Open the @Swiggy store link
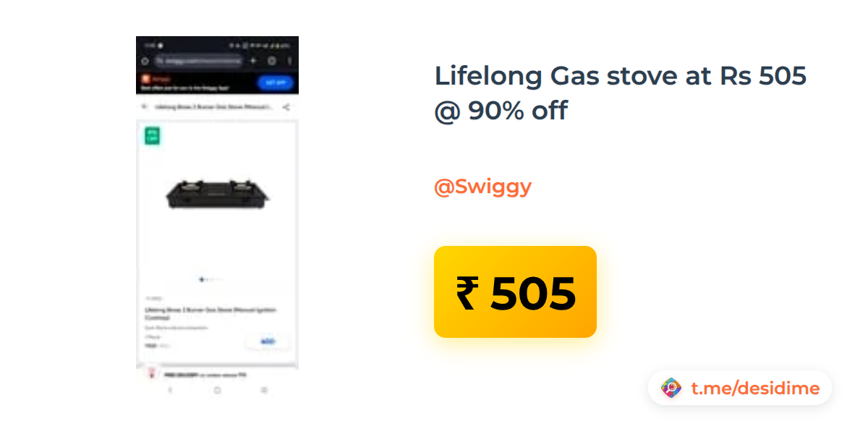 pyautogui.click(x=482, y=187)
